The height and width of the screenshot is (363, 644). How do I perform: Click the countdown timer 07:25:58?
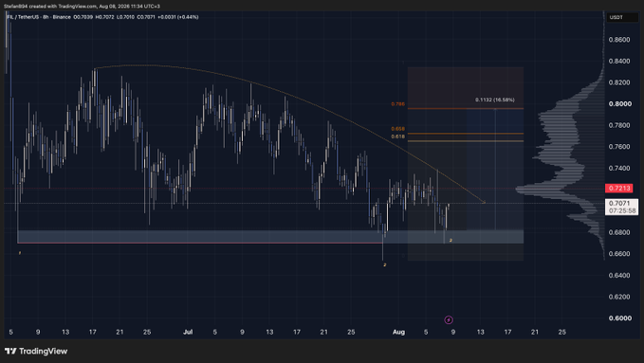(x=622, y=210)
